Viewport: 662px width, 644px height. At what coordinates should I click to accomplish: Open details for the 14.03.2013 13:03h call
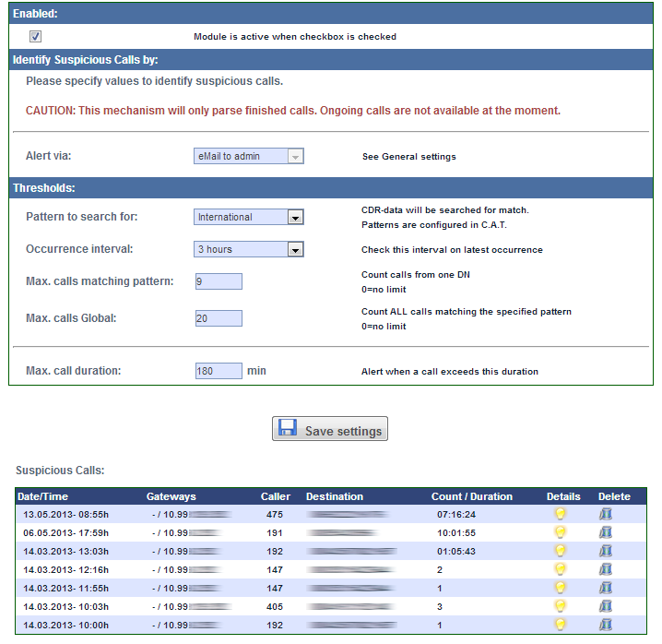click(560, 551)
